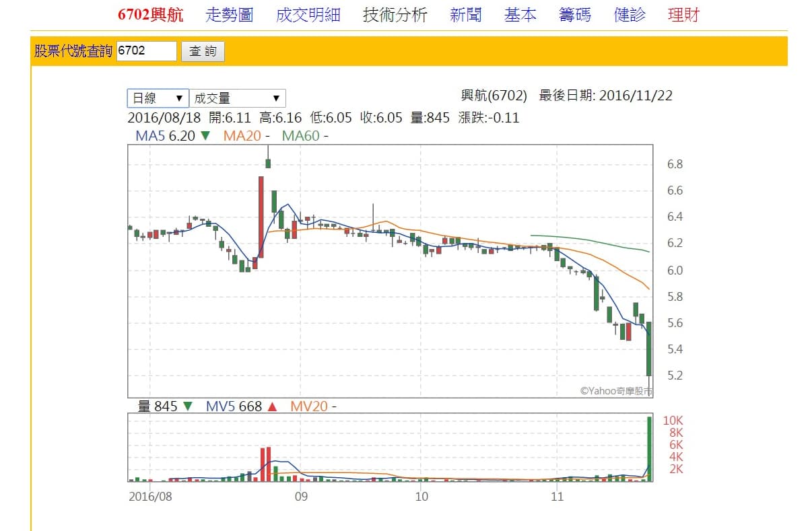Click the 查詢 search button
Viewport: 812px width, 531px height.
click(x=203, y=51)
